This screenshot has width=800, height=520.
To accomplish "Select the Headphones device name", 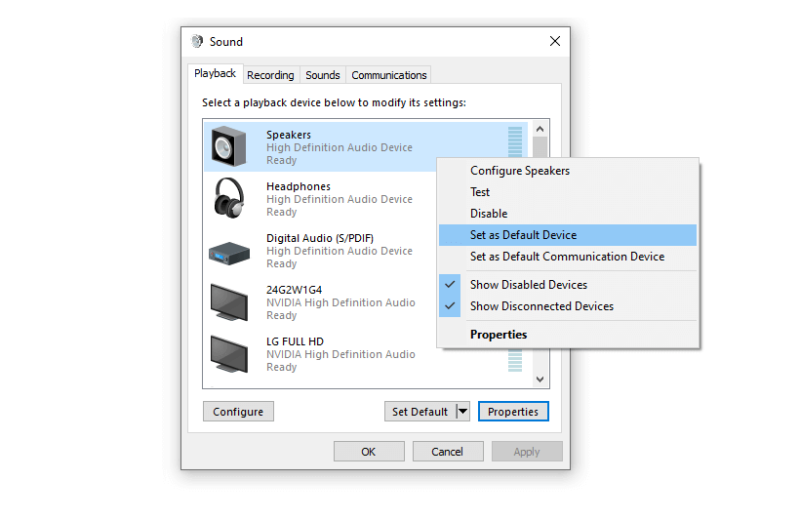I will 298,186.
